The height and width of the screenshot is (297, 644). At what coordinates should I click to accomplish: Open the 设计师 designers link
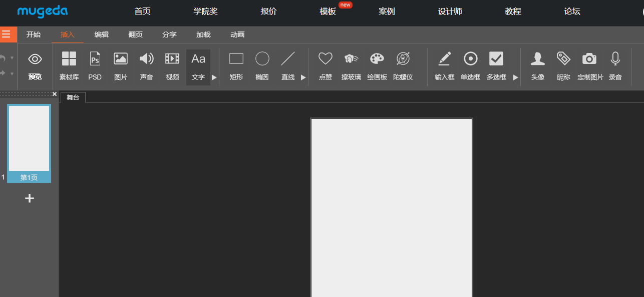[450, 11]
